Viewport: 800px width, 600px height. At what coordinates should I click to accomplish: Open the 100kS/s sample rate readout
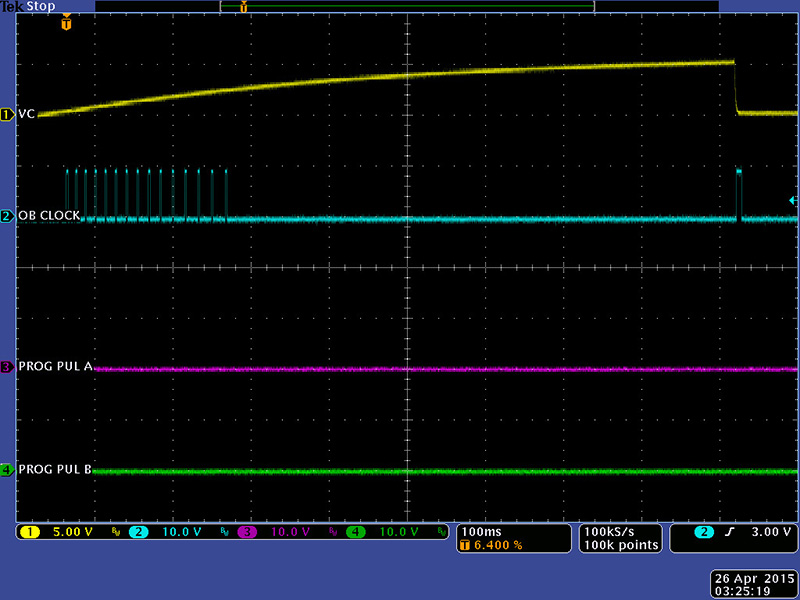click(620, 531)
